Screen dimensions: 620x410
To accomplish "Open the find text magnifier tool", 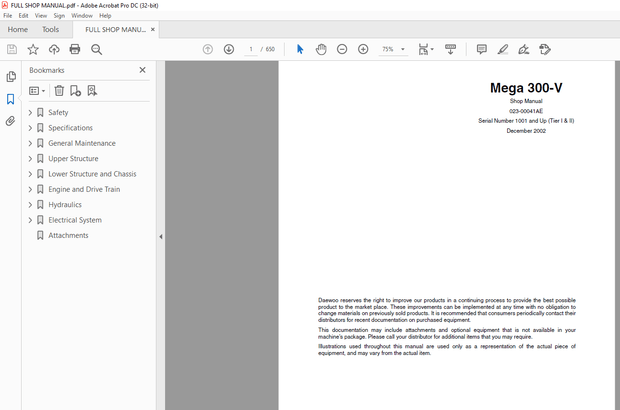I will click(96, 49).
